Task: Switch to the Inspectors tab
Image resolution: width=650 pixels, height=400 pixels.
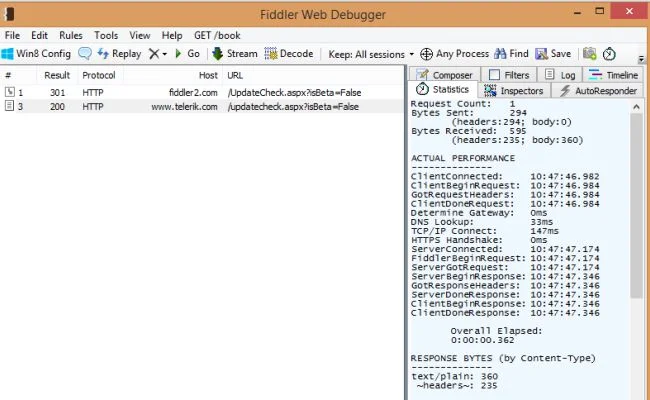Action: tap(514, 90)
